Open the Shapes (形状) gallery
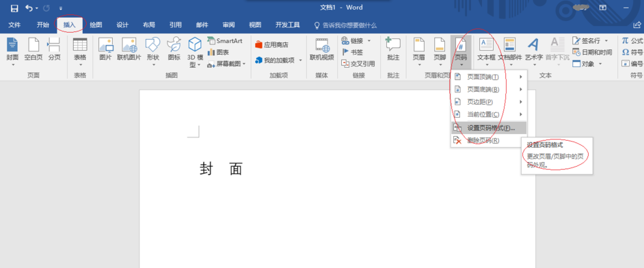 point(152,52)
